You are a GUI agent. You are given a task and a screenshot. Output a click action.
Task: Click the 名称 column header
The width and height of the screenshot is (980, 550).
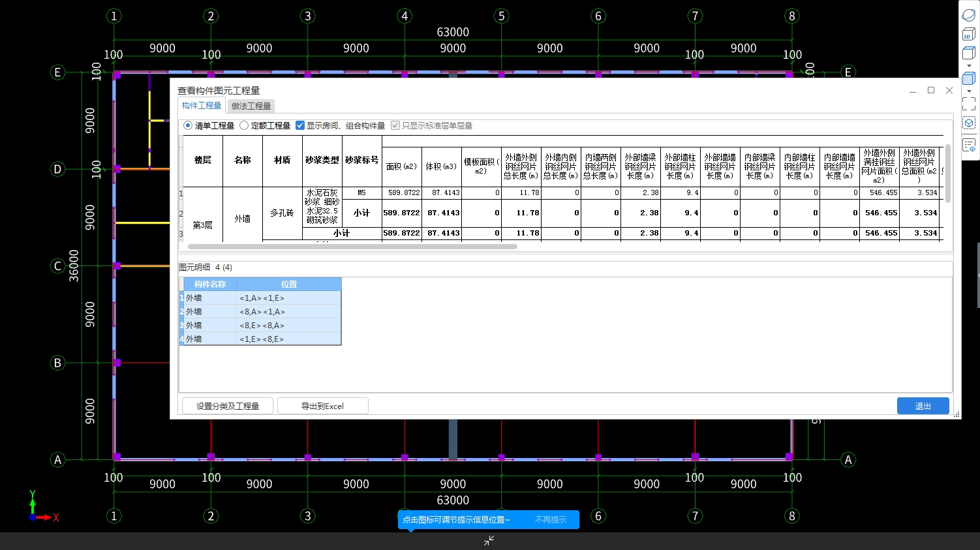coord(243,160)
